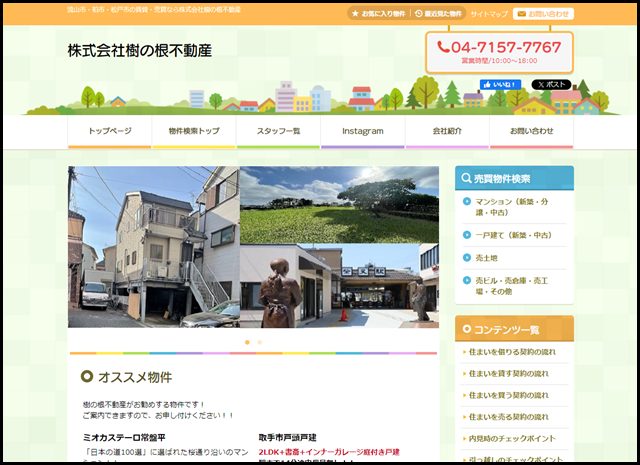Click the Facebook いいね! button
Image resolution: width=640 pixels, height=465 pixels.
coord(500,85)
